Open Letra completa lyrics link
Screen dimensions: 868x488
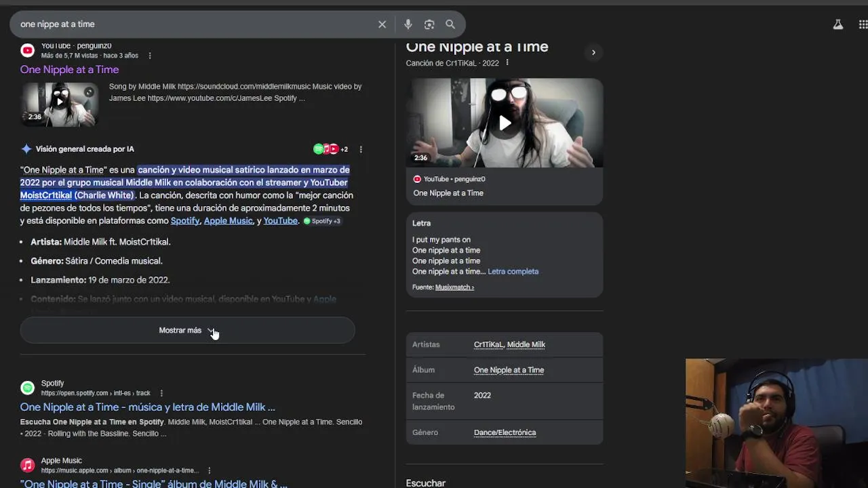(513, 272)
